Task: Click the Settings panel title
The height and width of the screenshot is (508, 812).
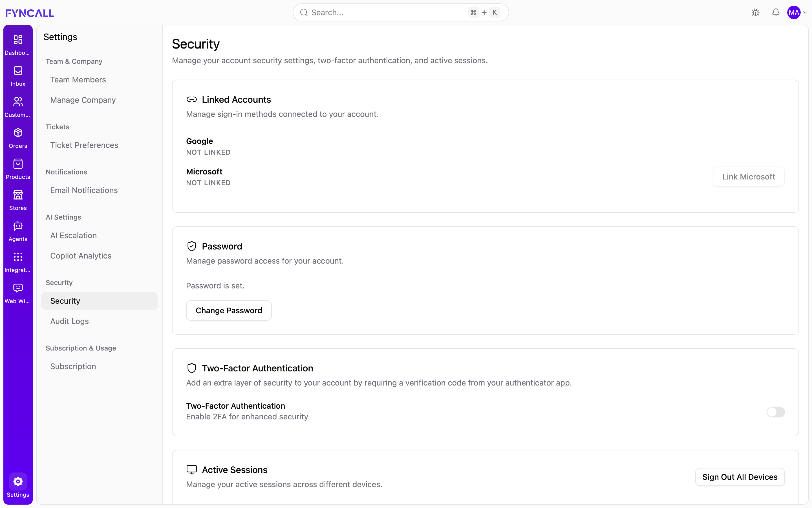Action: (x=60, y=37)
